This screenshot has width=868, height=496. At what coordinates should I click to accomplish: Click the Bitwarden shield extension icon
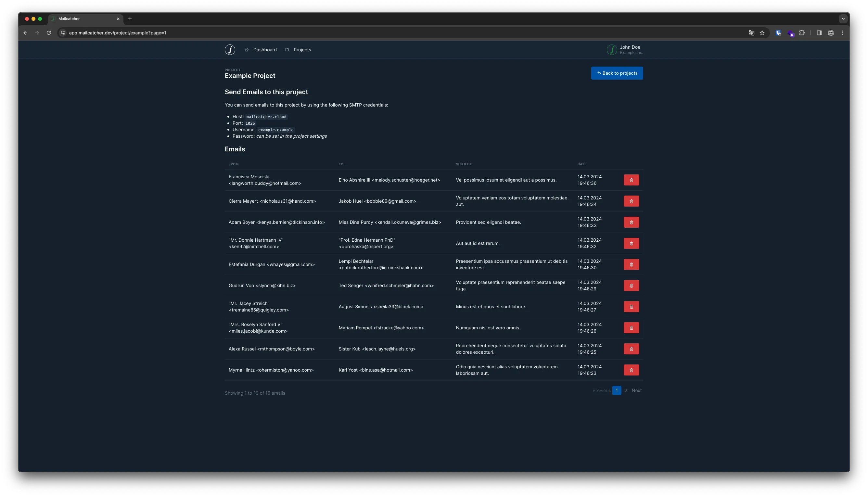778,33
